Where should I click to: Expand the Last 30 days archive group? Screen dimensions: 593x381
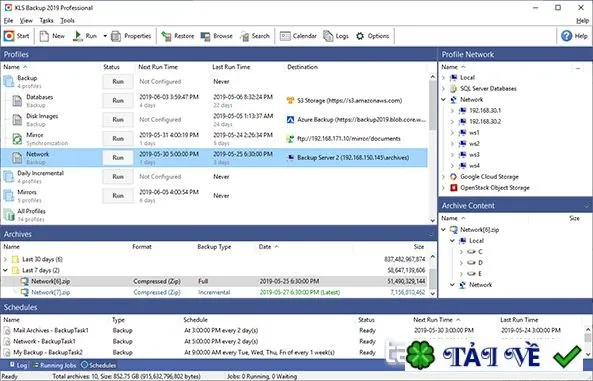coord(5,259)
